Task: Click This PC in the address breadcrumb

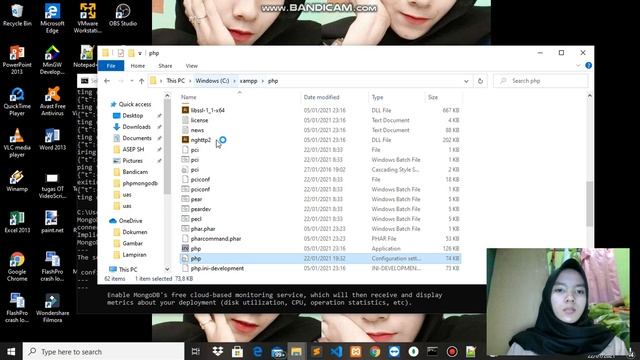Action: (x=176, y=81)
